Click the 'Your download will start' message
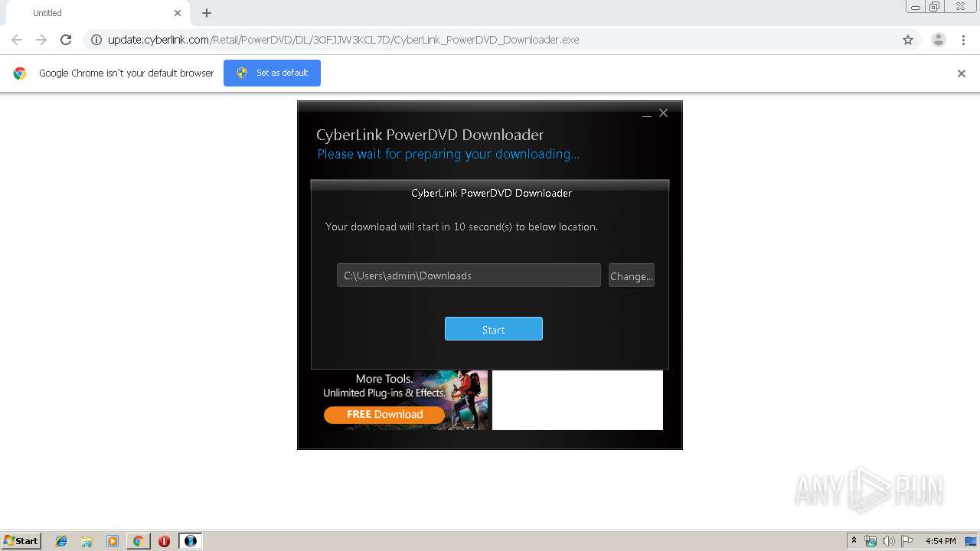Viewport: 980px width, 551px height. point(462,227)
